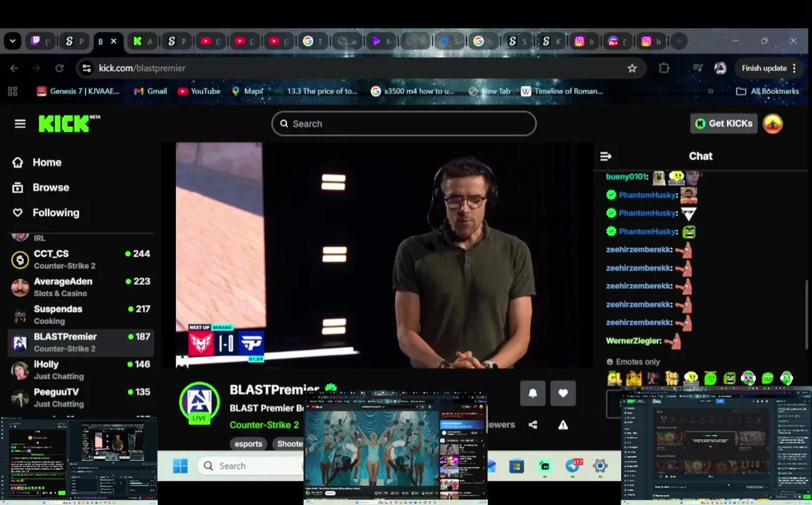812x505 pixels.
Task: Close the active kick tab
Action: (x=114, y=41)
